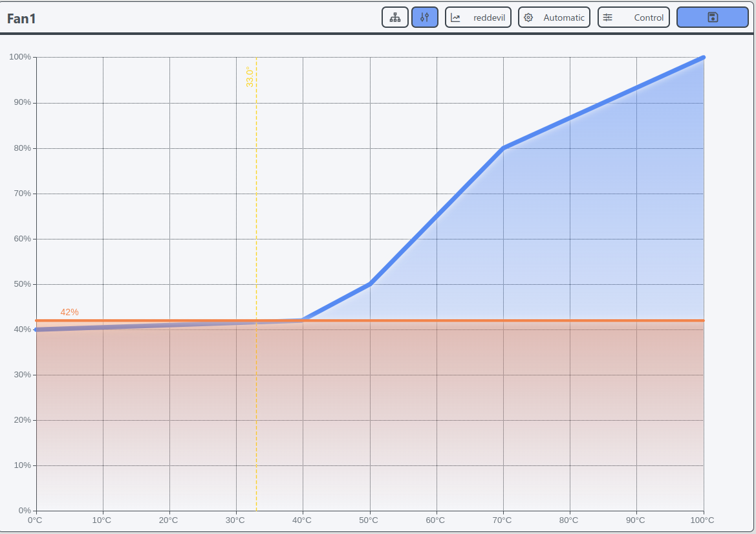Click the yellow 33.0° temperature marker label
The image size is (756, 534).
tap(249, 77)
